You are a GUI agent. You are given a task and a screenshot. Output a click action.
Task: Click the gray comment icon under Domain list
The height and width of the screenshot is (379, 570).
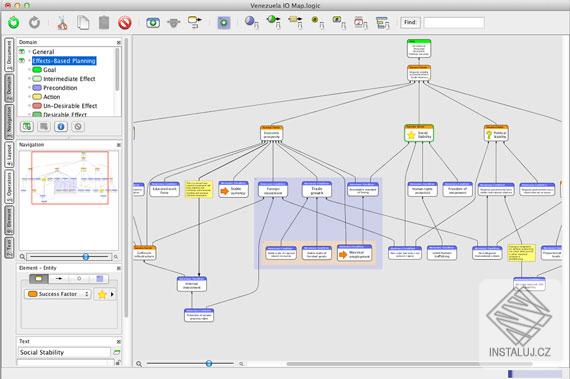pos(44,126)
